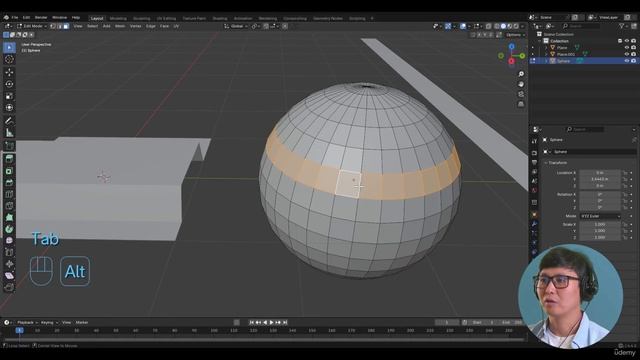
Task: Select the Inset Faces tool
Action: (9, 171)
